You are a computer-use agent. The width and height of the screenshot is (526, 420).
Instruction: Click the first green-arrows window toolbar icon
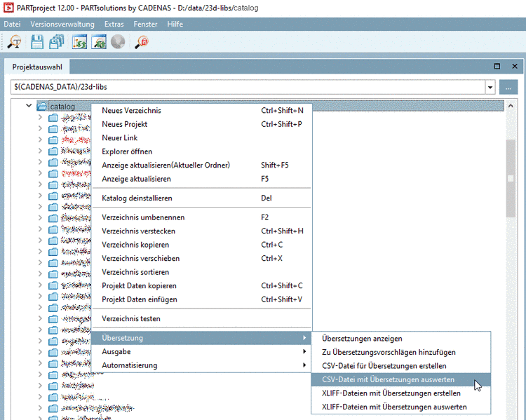[79, 42]
